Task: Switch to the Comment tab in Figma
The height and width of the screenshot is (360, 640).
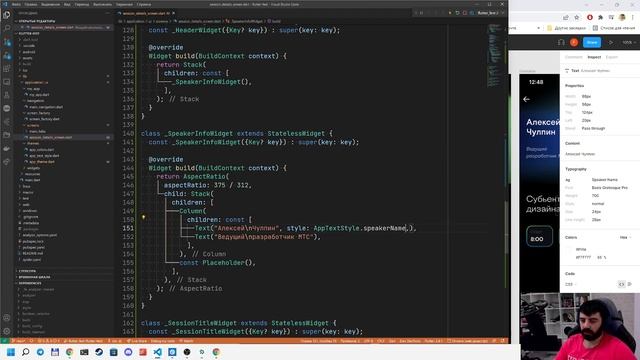Action: tap(573, 57)
